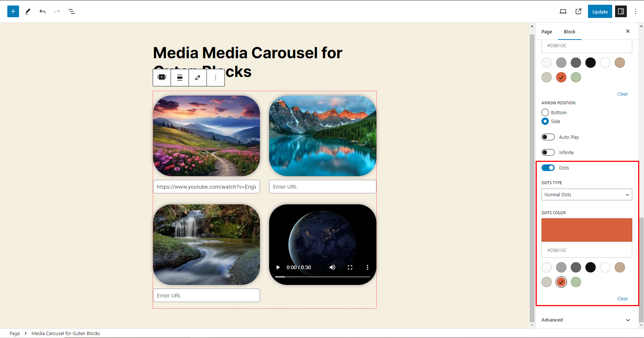Clear the upper color selection
Screen dimensions: 644x338
pos(622,94)
